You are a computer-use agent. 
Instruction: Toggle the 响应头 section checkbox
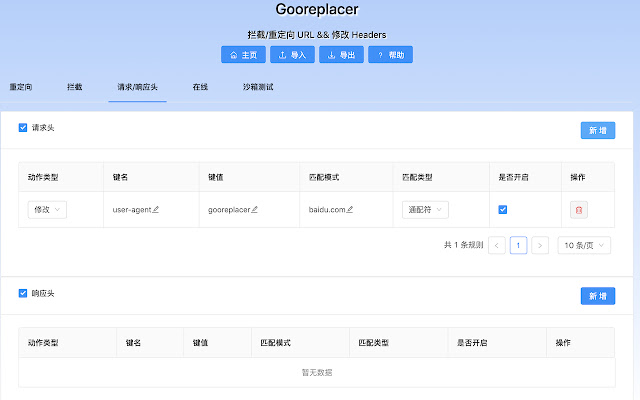coord(23,293)
